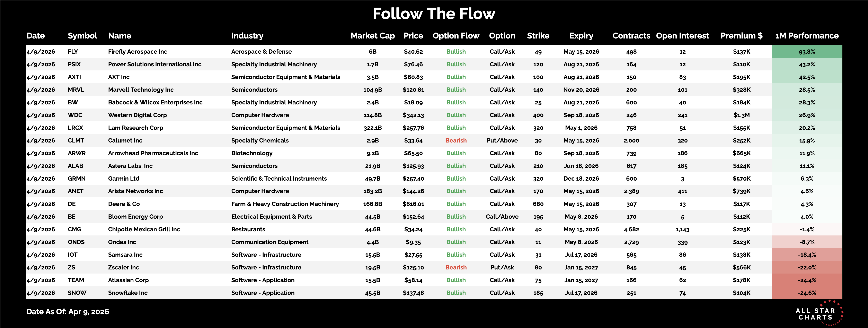This screenshot has width=868, height=328.
Task: Select the Chipotle Mexican Grill Inc name
Action: click(x=144, y=229)
